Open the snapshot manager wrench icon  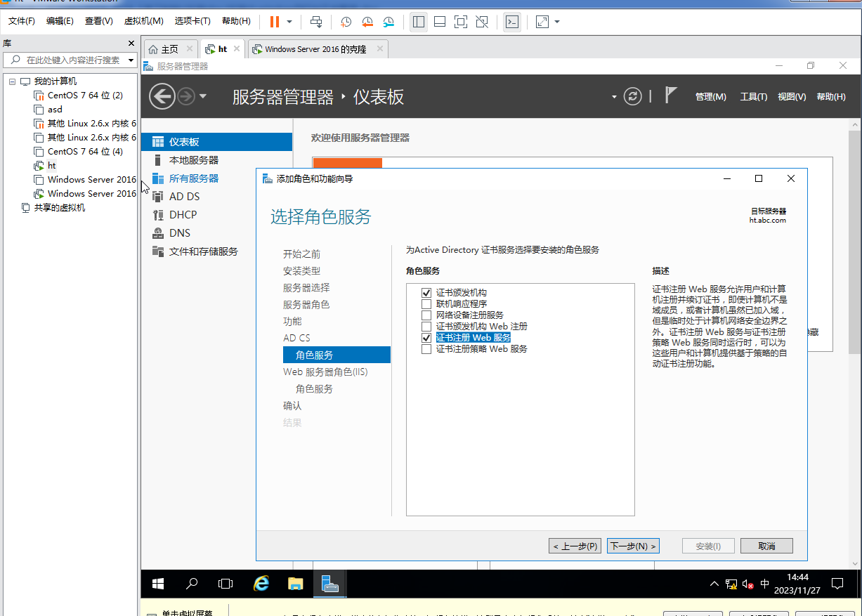(x=388, y=22)
